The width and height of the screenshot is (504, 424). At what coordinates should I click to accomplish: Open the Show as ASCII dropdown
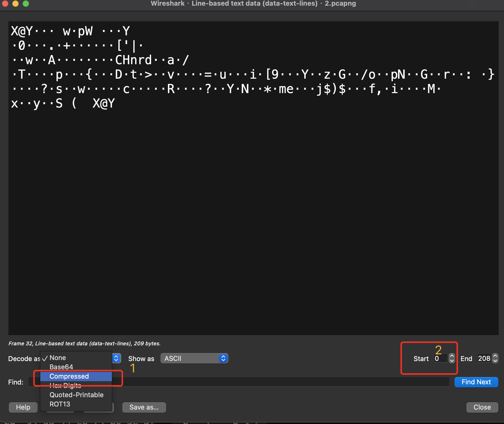(x=194, y=358)
